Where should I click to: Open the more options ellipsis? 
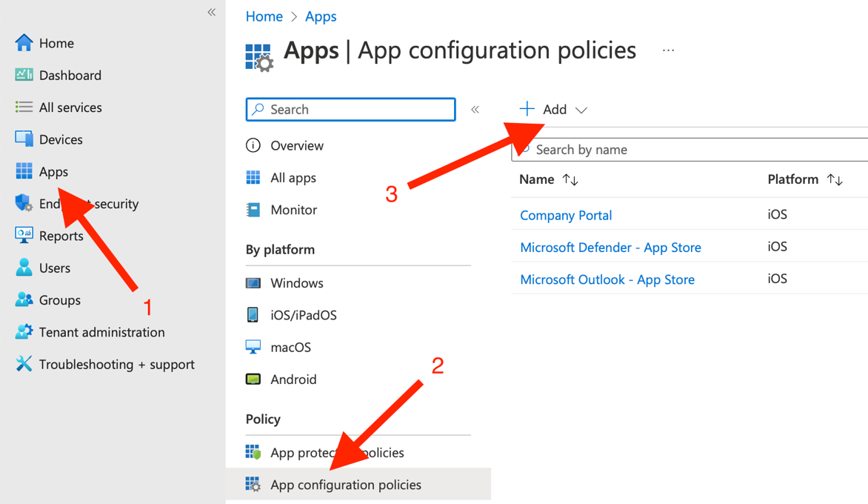point(668,50)
